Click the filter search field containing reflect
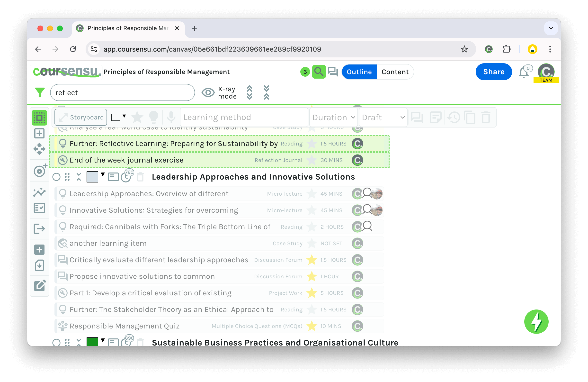The width and height of the screenshot is (588, 382). pos(122,92)
